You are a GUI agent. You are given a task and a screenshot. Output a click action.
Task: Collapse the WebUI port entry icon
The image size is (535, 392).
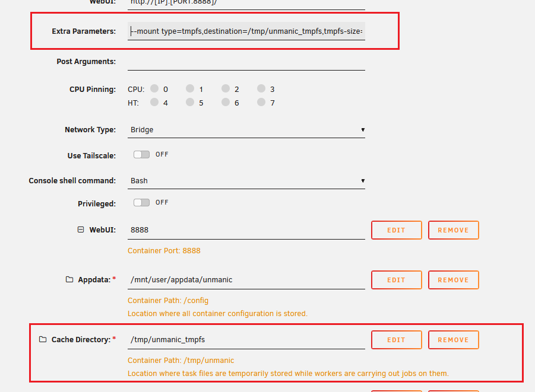coord(81,230)
